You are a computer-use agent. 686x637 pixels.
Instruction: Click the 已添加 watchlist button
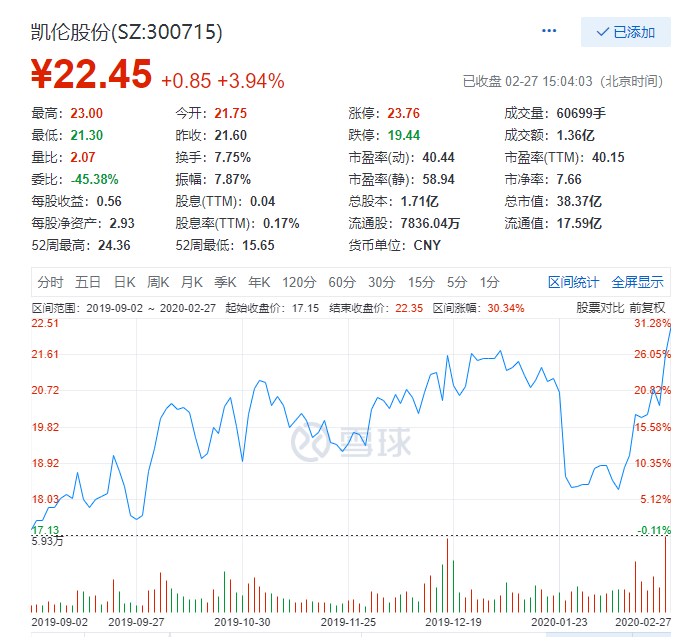pyautogui.click(x=626, y=32)
